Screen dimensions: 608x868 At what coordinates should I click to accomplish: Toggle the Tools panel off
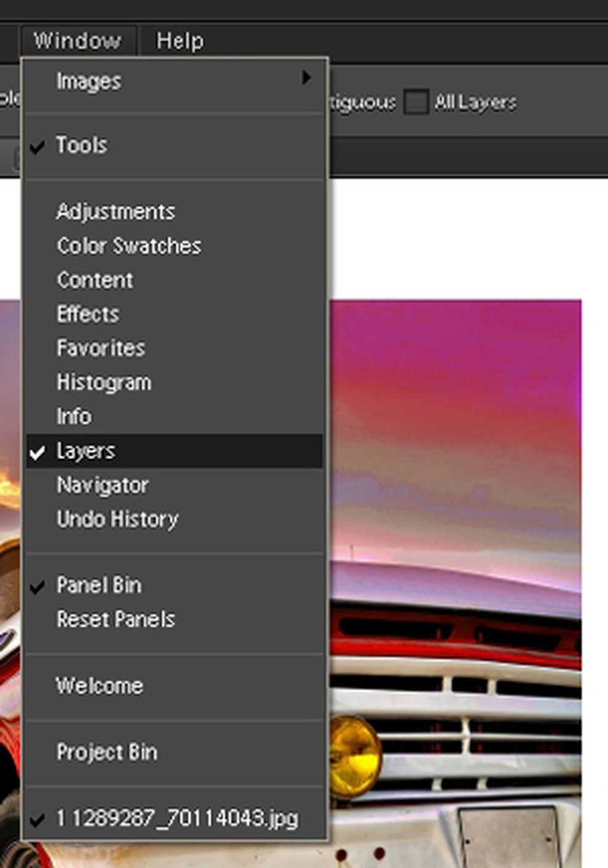82,145
